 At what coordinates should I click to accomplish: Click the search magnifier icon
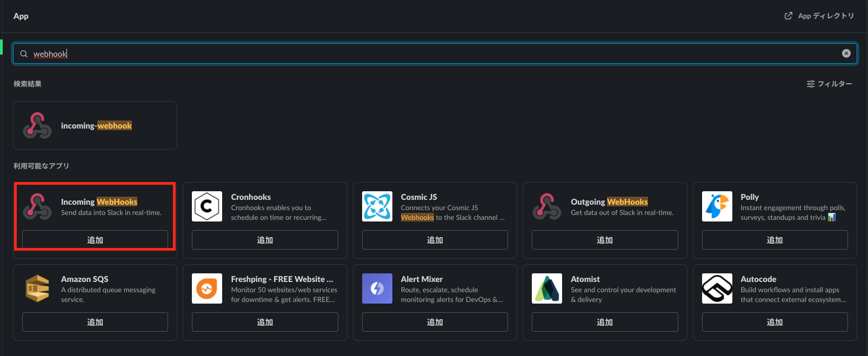point(24,53)
